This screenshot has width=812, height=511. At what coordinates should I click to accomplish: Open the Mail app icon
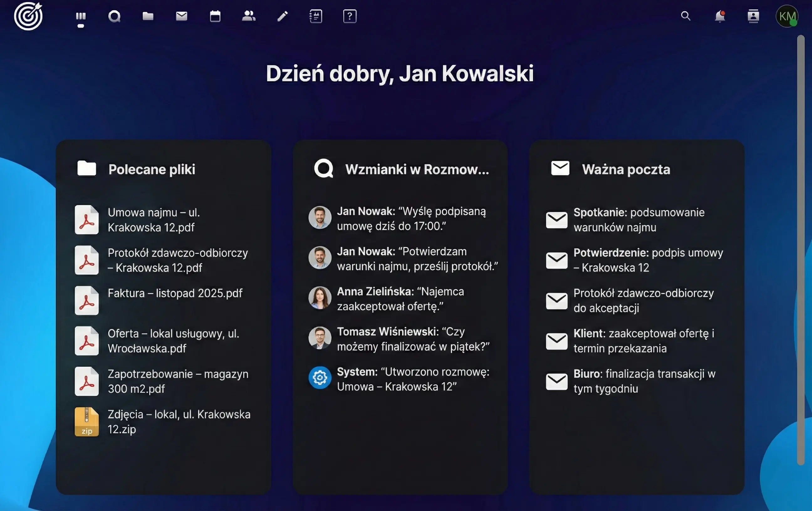tap(181, 16)
